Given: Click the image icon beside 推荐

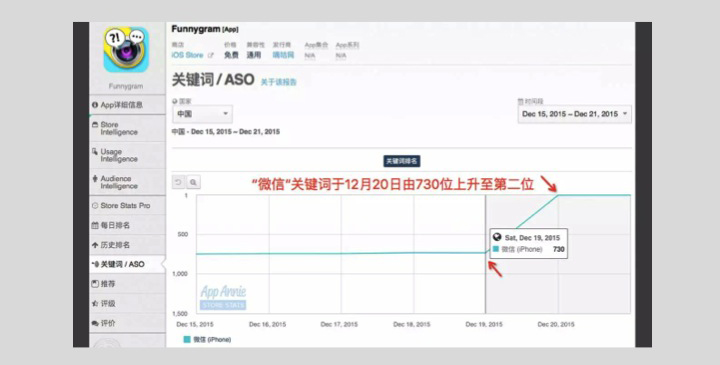Looking at the screenshot, I should 95,284.
